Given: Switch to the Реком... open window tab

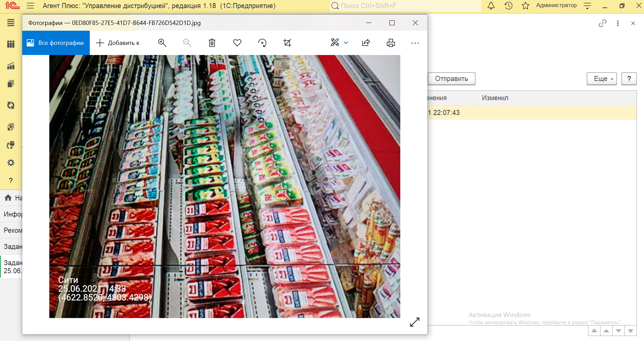Looking at the screenshot, I should (11, 230).
